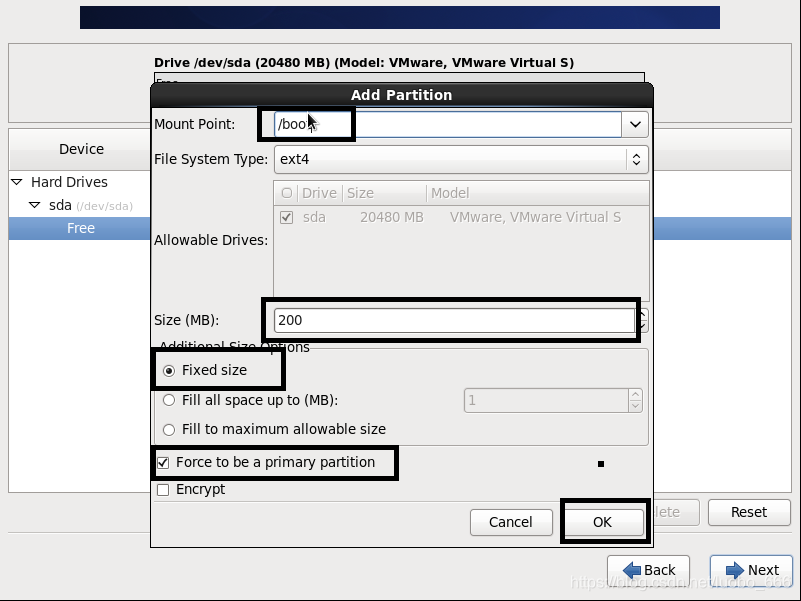Screen dimensions: 801x601
Task: Toggle Force to be a primary partition checkbox
Action: click(163, 463)
